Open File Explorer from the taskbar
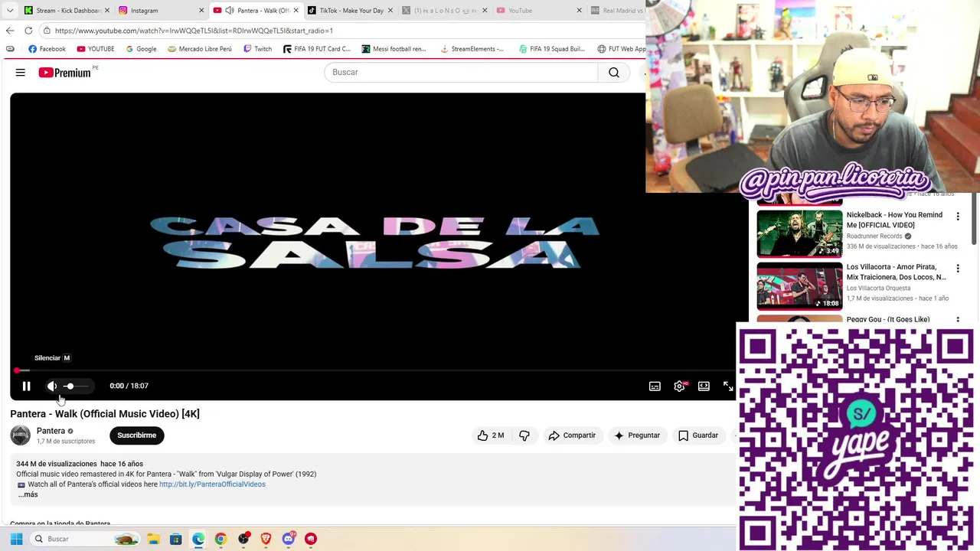This screenshot has width=980, height=551. (153, 539)
